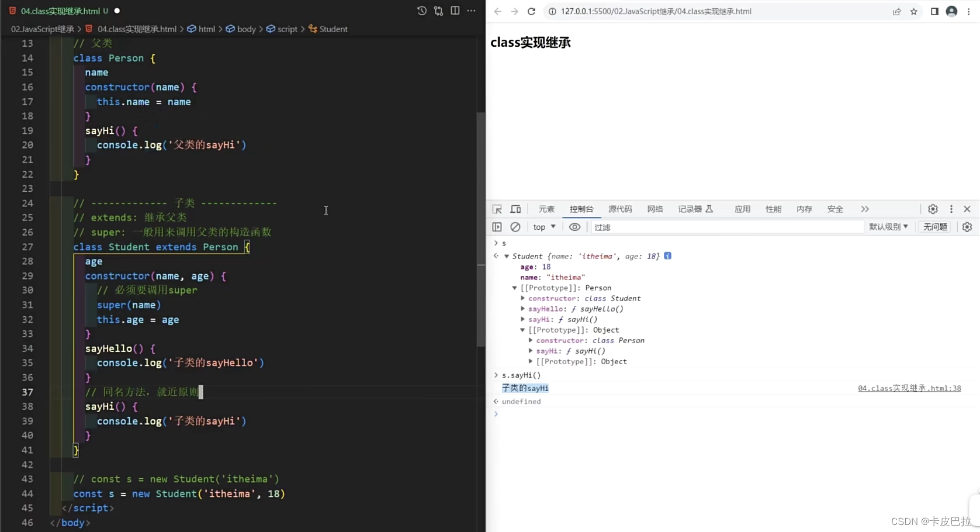This screenshot has width=980, height=532.
Task: Click the browser address bar URL
Action: pyautogui.click(x=656, y=11)
